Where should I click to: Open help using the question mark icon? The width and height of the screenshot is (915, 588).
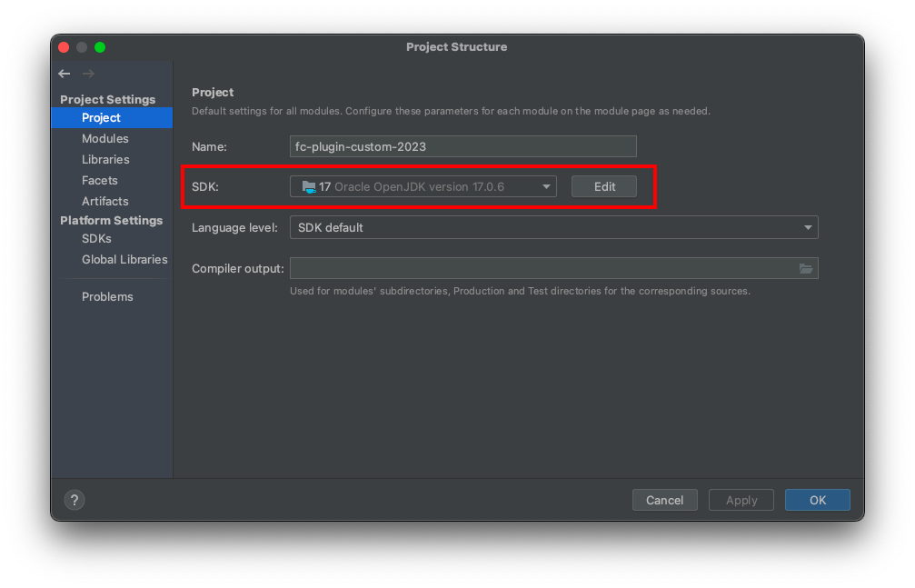tap(74, 500)
